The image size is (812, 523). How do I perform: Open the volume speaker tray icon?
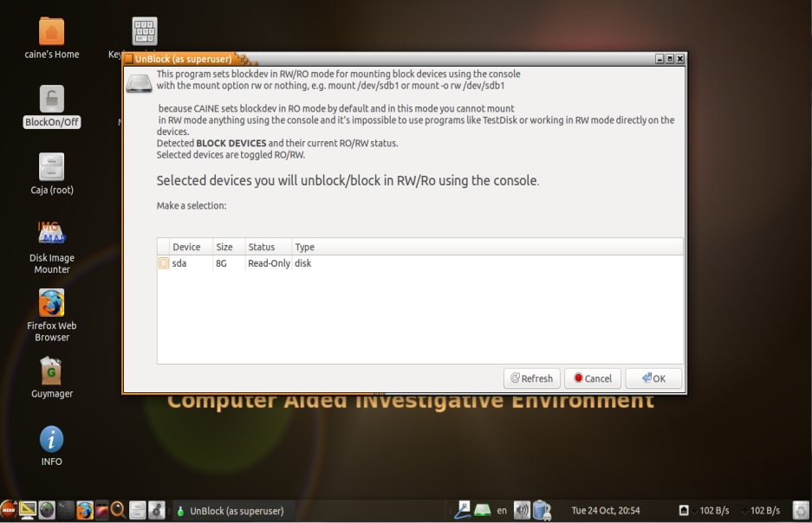(522, 510)
